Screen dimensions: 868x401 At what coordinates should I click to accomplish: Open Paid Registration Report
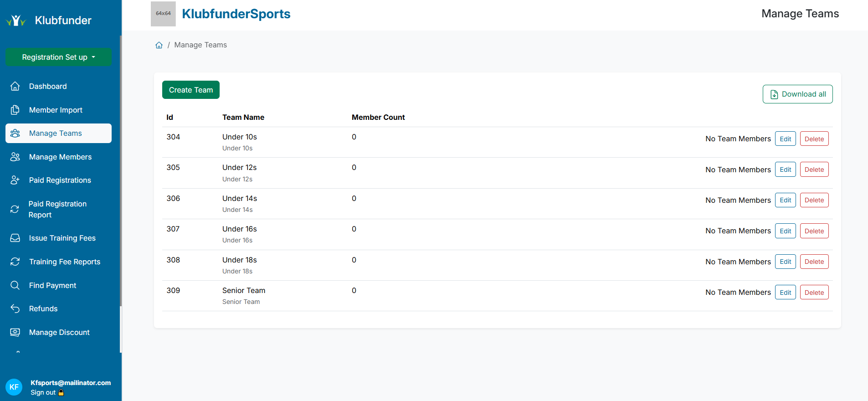click(57, 209)
